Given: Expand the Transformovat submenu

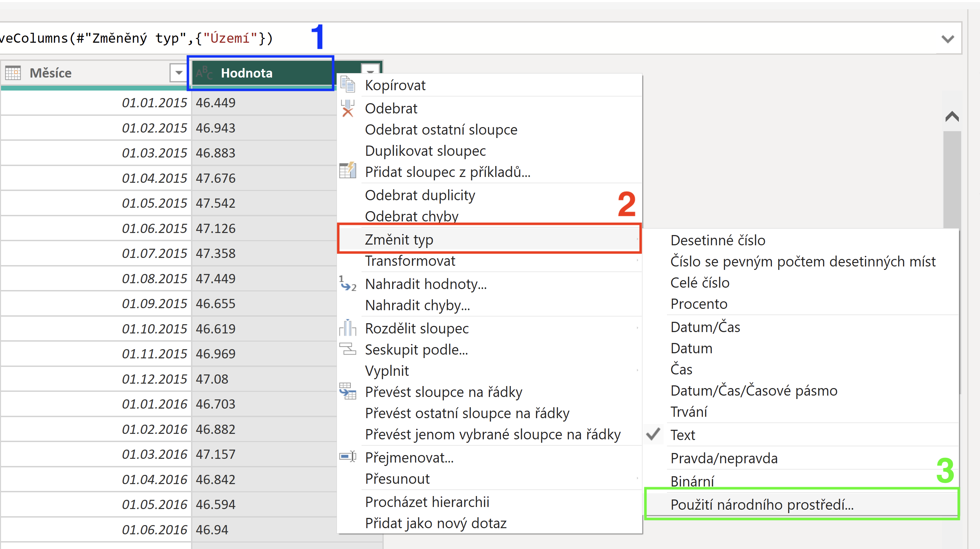Looking at the screenshot, I should point(637,261).
